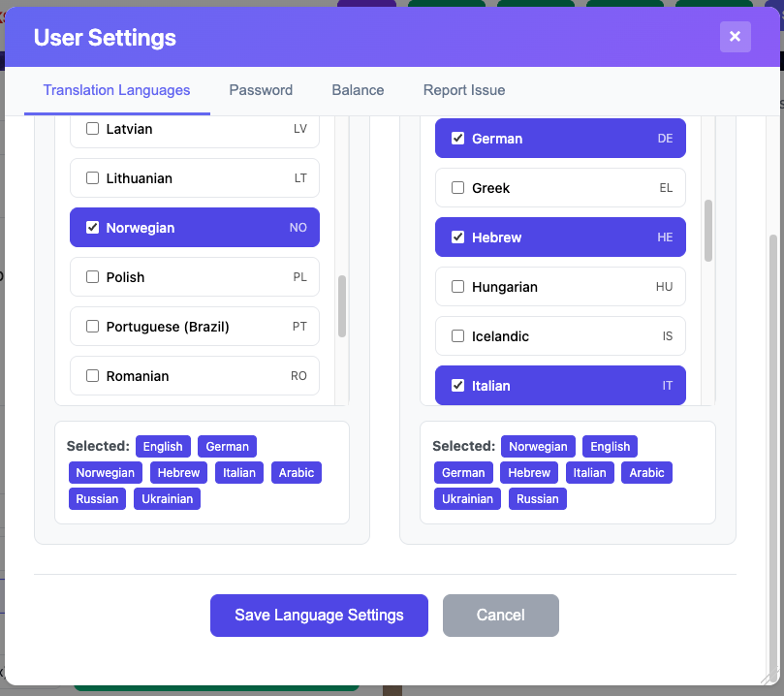The height and width of the screenshot is (696, 784).
Task: Click Save Language Settings button
Action: click(319, 616)
